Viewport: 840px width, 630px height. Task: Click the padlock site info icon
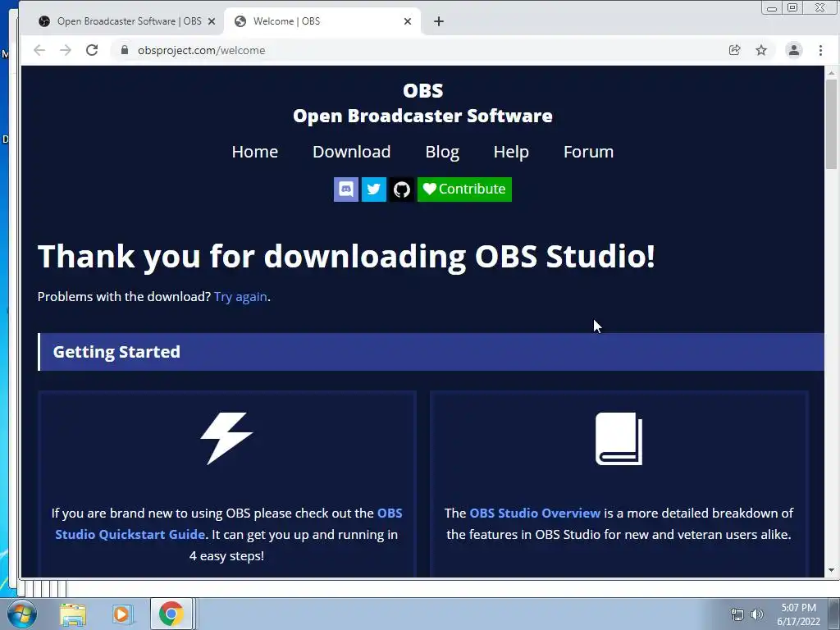[x=125, y=50]
